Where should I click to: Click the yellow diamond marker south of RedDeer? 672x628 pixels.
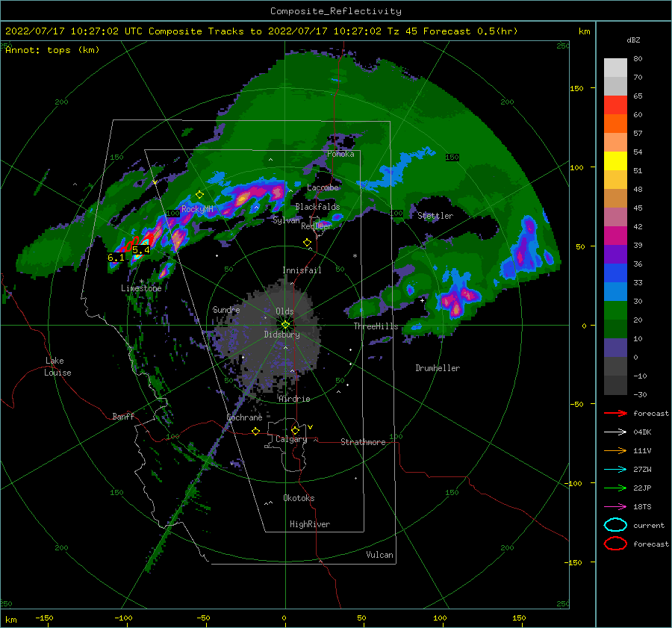click(x=308, y=243)
